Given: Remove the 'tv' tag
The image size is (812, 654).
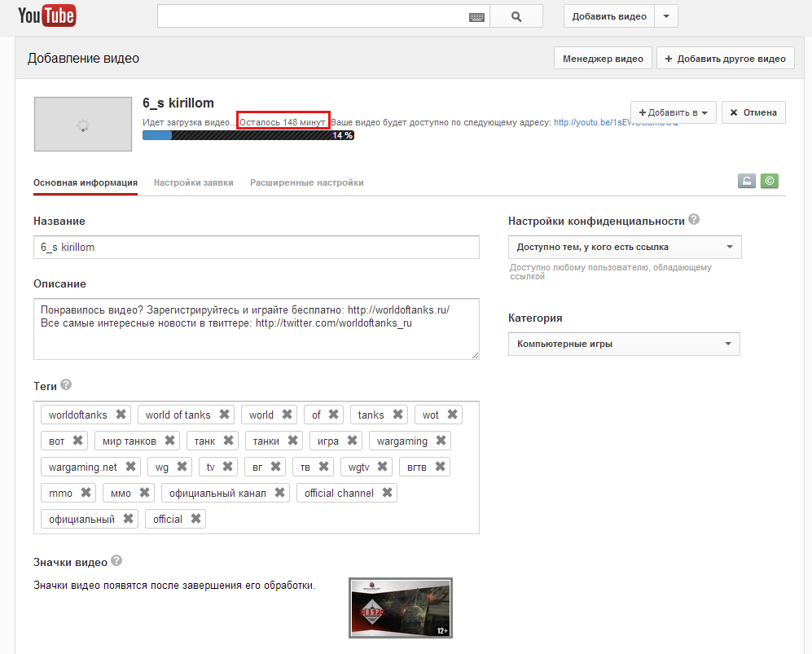Looking at the screenshot, I should 227,467.
